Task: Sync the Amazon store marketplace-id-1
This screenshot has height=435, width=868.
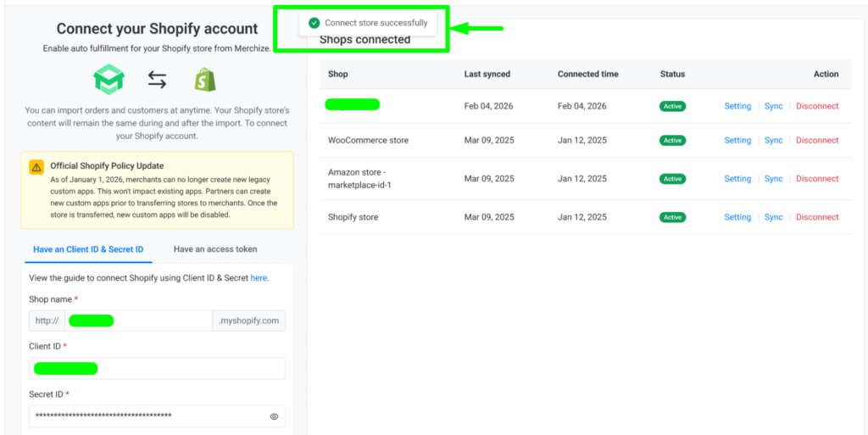Action: click(x=773, y=179)
